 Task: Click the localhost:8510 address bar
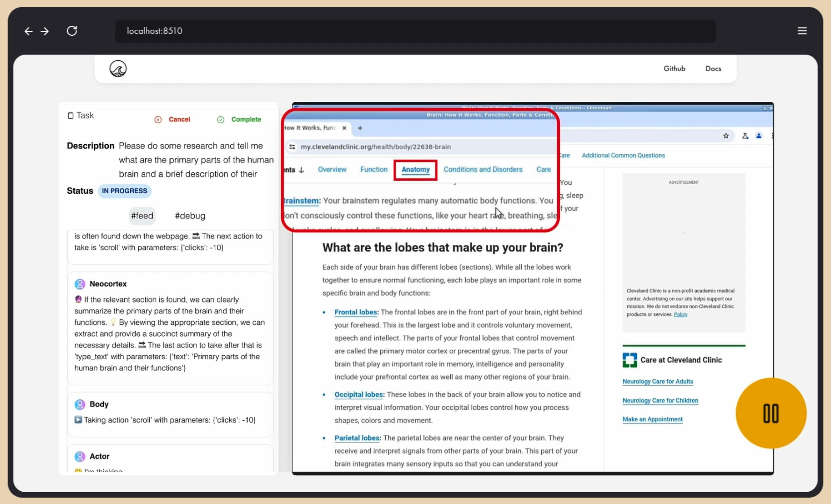click(x=415, y=31)
